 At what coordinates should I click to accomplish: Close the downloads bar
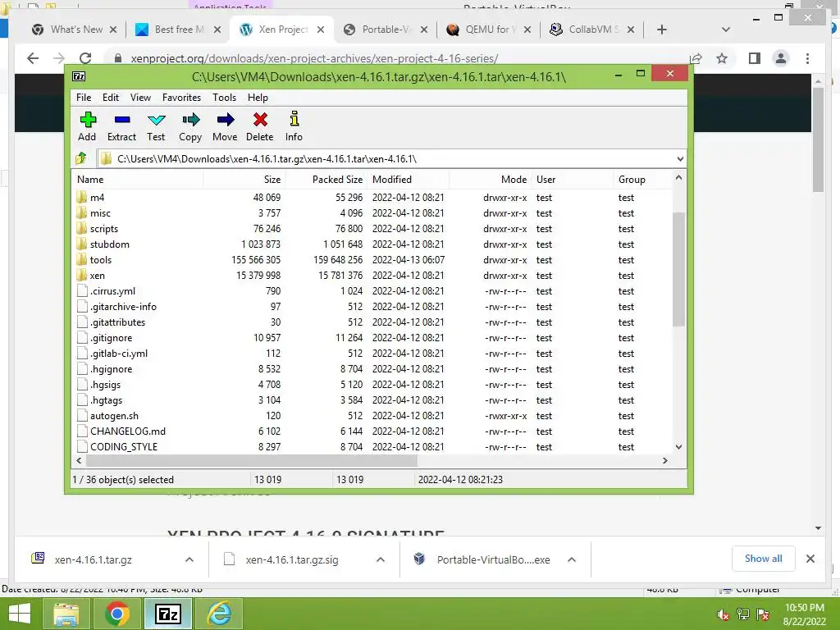pos(810,559)
